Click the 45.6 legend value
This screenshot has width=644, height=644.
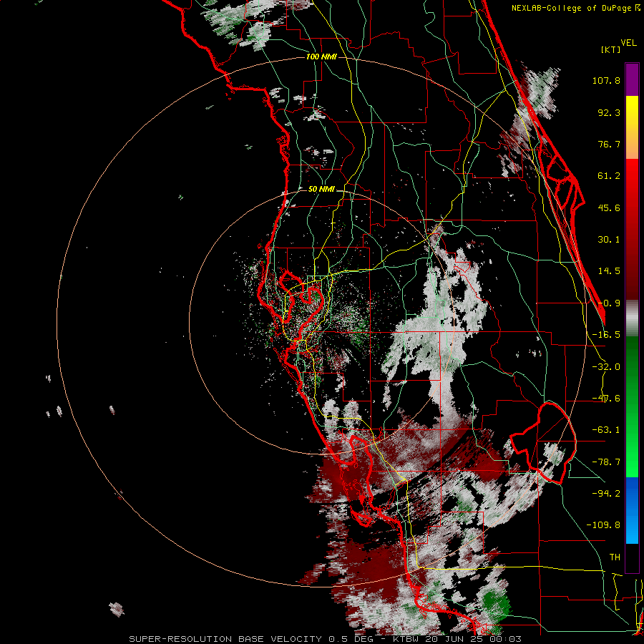(x=609, y=208)
